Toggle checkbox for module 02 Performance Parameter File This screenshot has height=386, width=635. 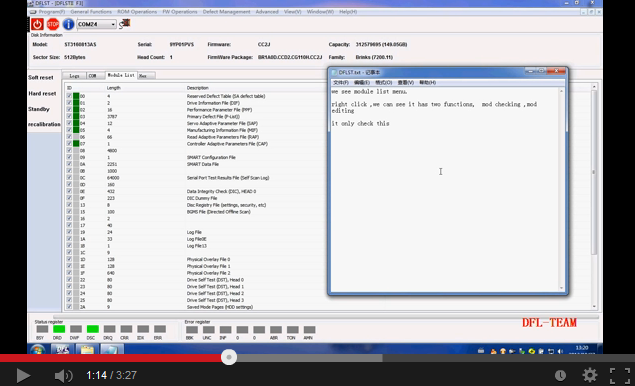click(69, 110)
